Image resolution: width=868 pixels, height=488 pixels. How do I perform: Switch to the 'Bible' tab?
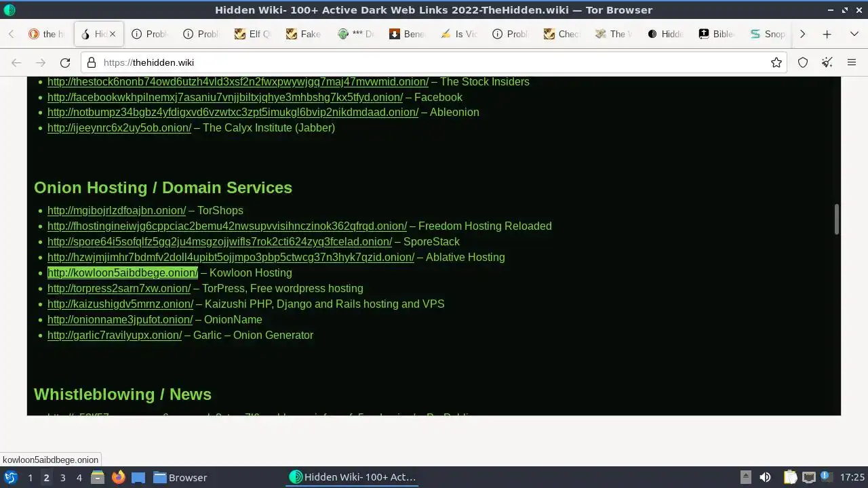click(x=715, y=34)
